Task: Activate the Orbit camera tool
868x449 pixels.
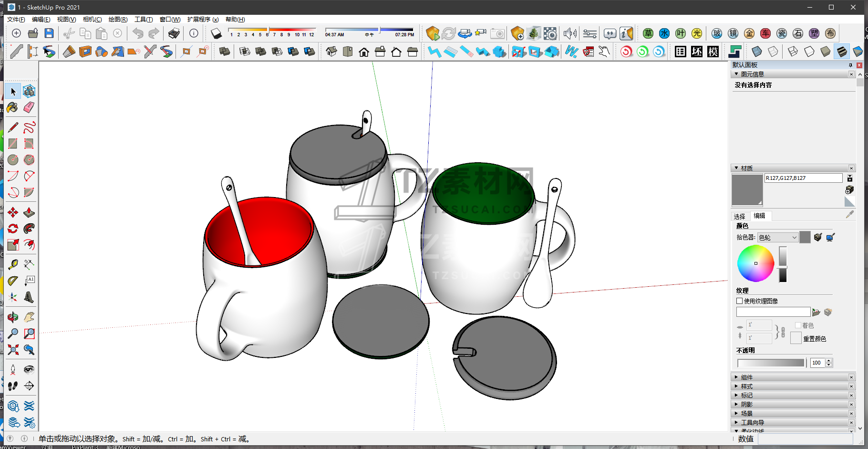Action: coord(13,317)
